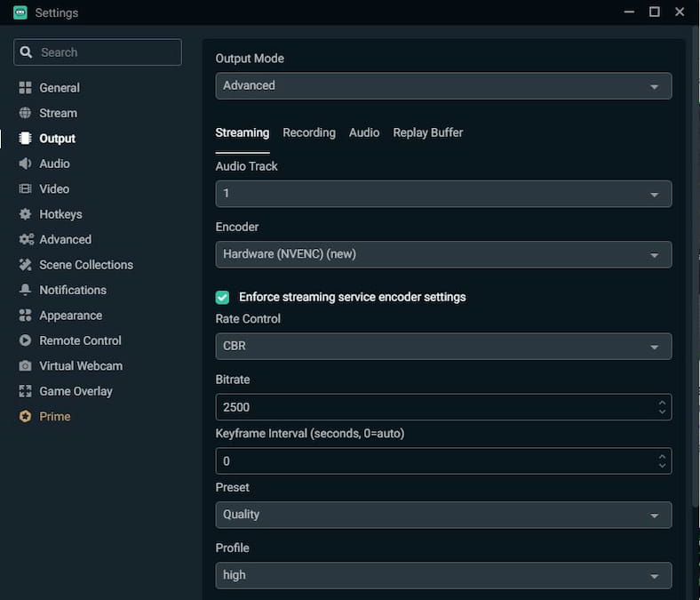Click the Video film icon in sidebar
700x600 pixels.
click(x=25, y=189)
